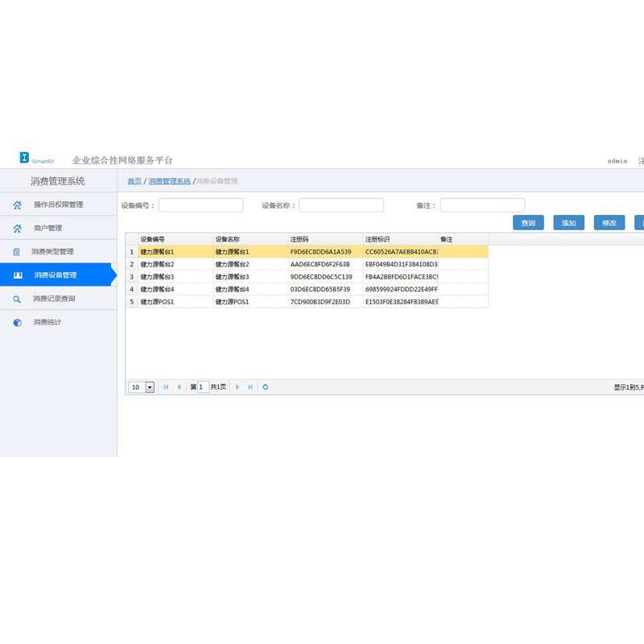
Task: Click the SmartID logo icon
Action: click(x=24, y=157)
